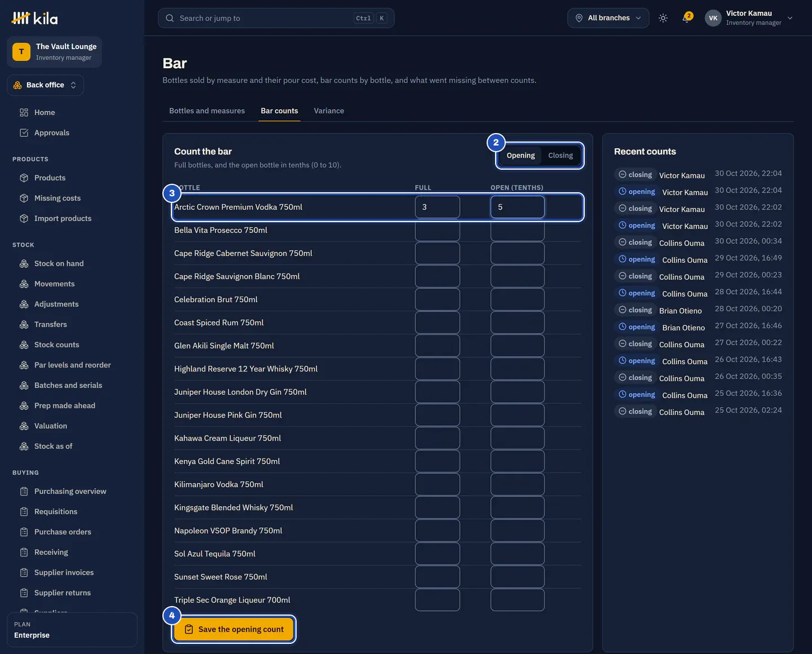Open the Valuation page
Screen dimensions: 812x654
(x=51, y=426)
